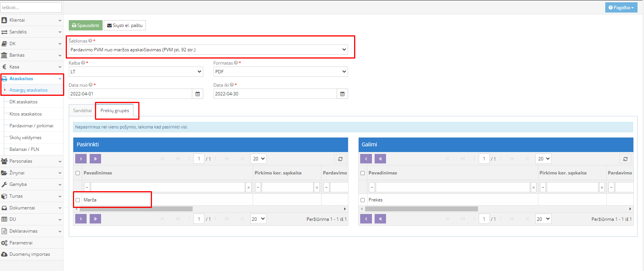
Task: Click the Ieškoti search field
Action: pos(31,8)
